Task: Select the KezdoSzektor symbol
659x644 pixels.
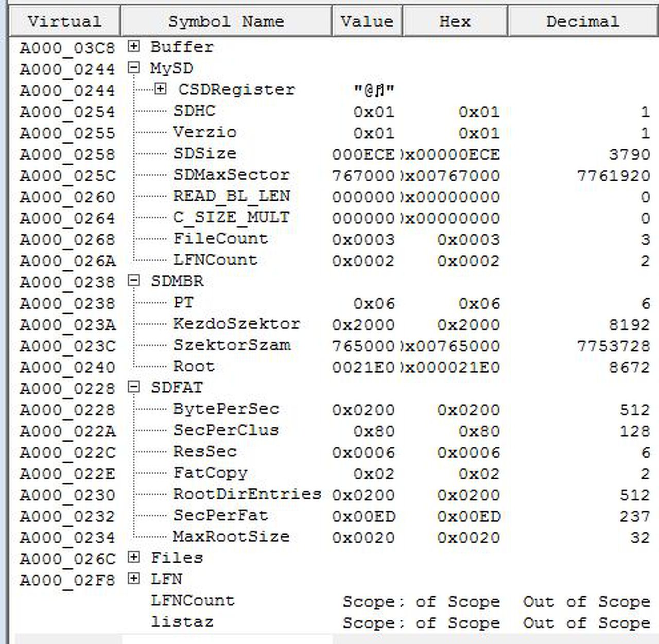Action: (x=237, y=324)
